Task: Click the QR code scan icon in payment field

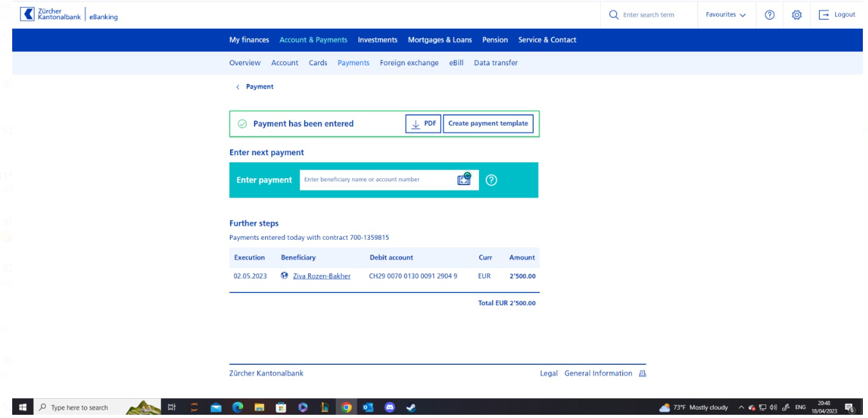Action: pos(463,180)
